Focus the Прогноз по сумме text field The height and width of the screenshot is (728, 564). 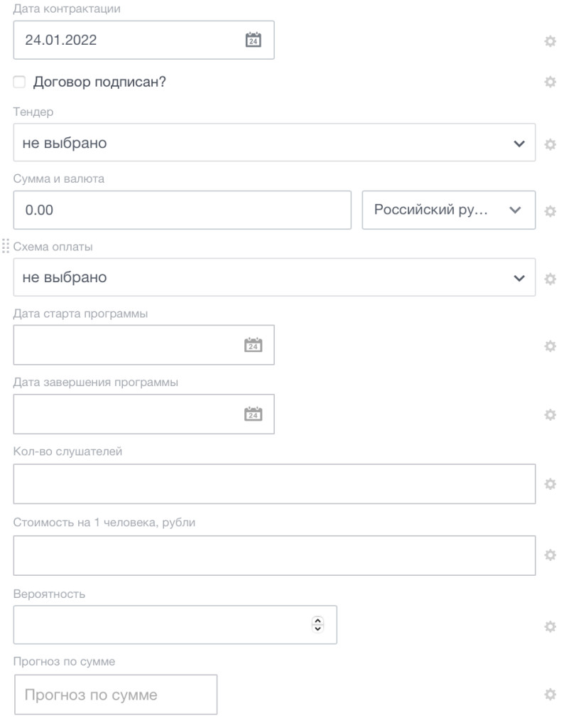click(115, 695)
